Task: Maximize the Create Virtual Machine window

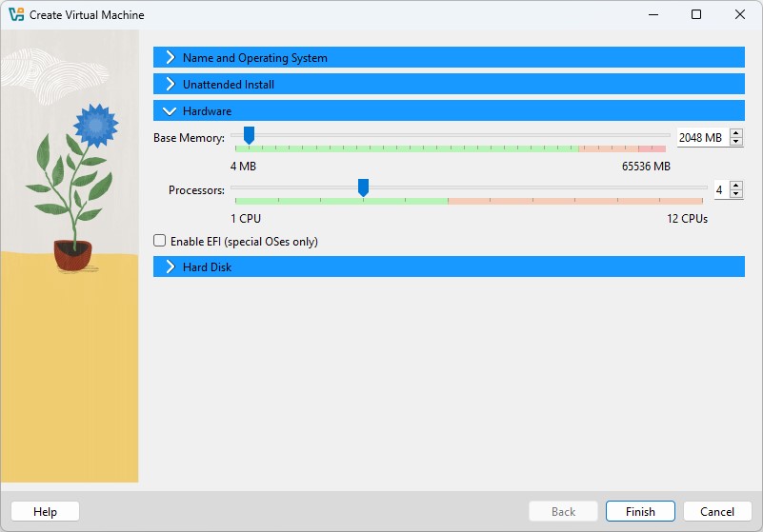Action: coord(696,14)
